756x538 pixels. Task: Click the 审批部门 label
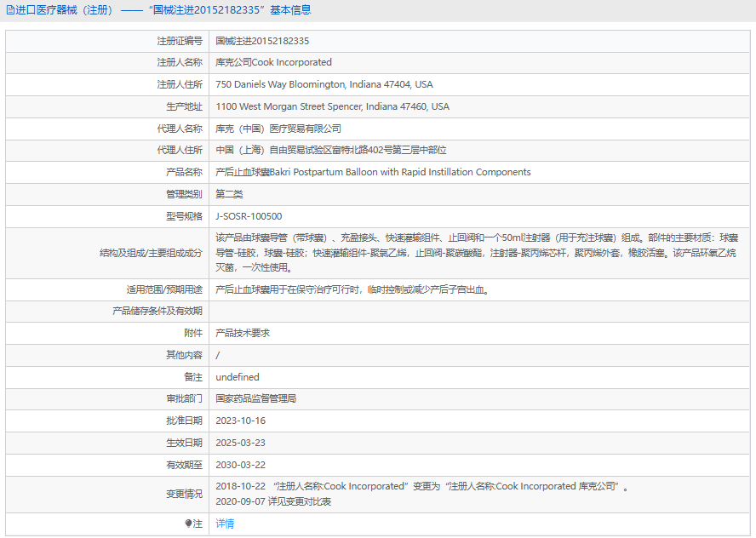pos(184,398)
